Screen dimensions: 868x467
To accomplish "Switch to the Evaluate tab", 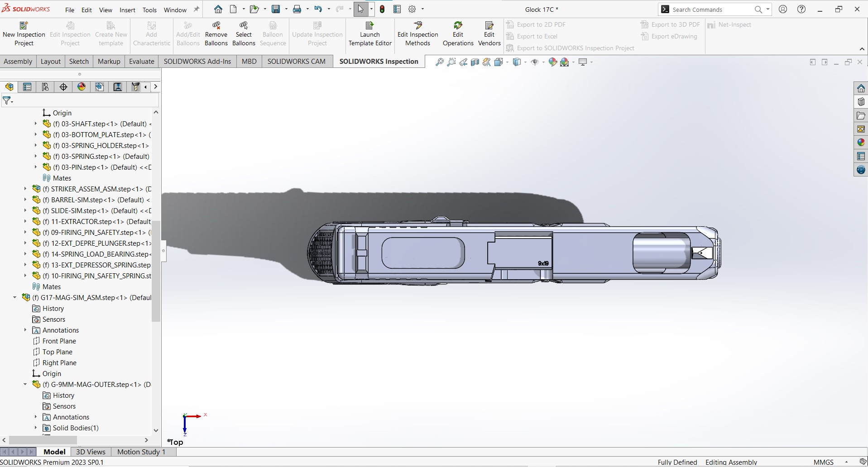I will point(142,61).
